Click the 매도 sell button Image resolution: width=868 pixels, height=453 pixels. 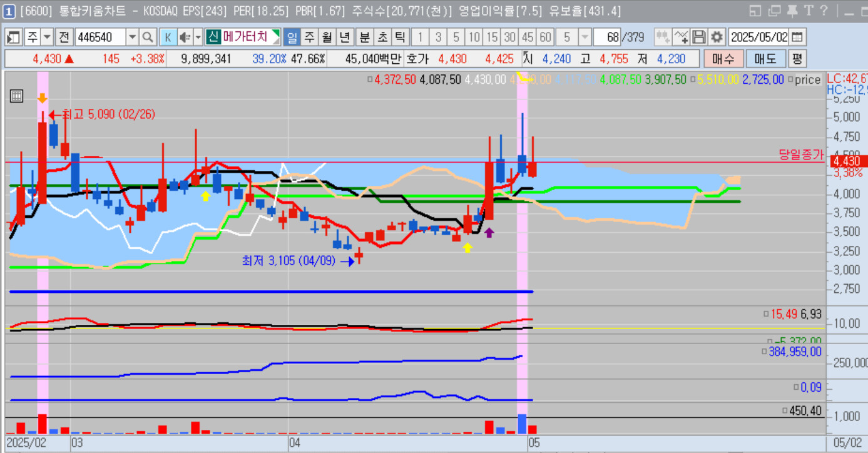(x=765, y=59)
